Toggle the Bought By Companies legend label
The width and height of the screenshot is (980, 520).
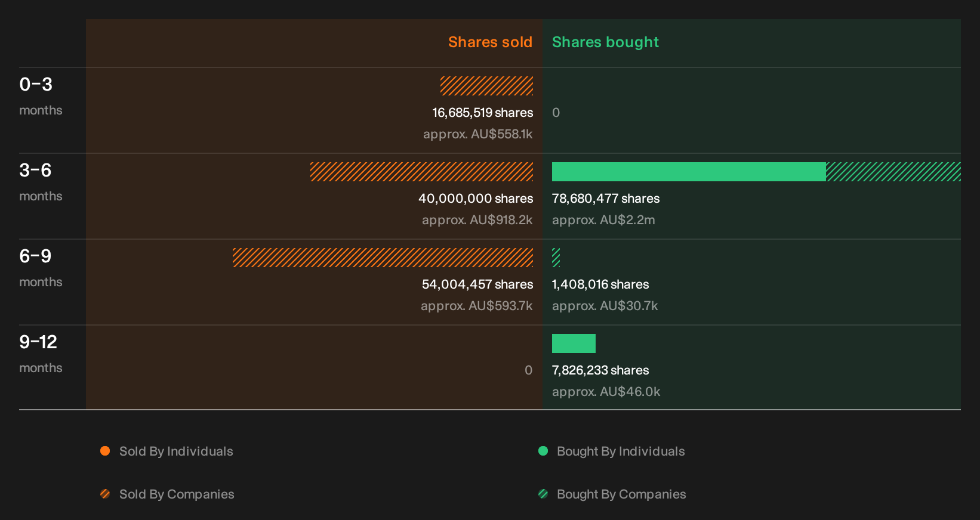tap(621, 494)
